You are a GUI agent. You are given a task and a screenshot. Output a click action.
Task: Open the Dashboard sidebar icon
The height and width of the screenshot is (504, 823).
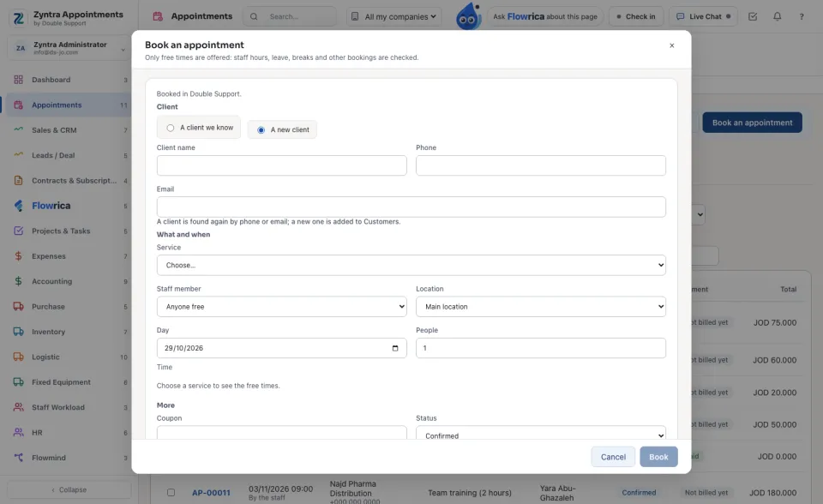[18, 80]
